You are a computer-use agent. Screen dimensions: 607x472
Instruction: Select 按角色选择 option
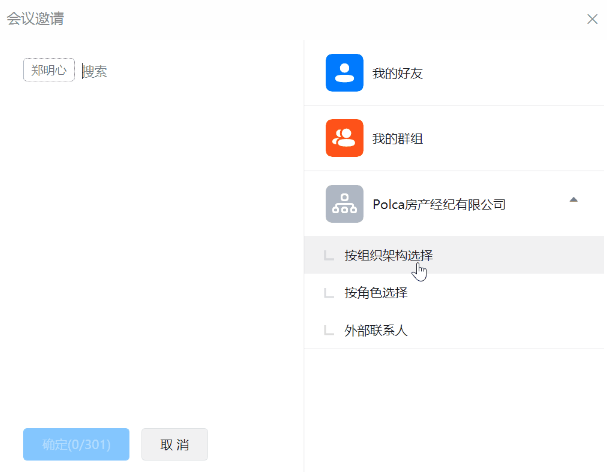click(x=454, y=293)
